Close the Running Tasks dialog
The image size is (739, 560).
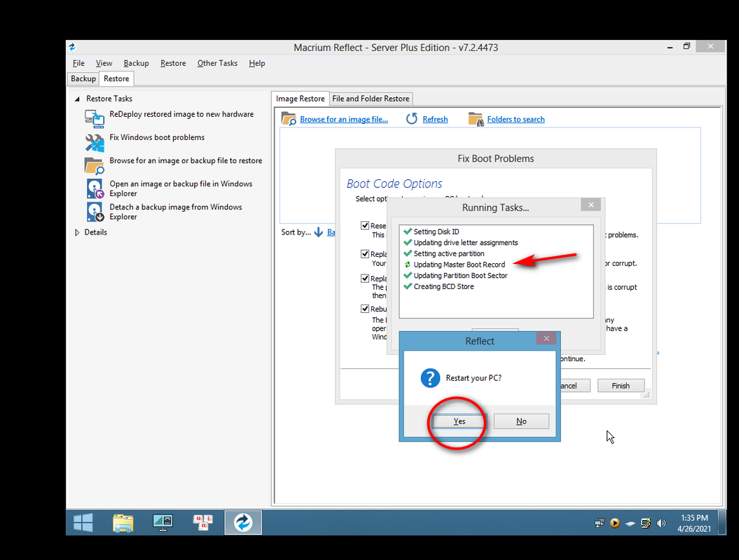point(590,204)
